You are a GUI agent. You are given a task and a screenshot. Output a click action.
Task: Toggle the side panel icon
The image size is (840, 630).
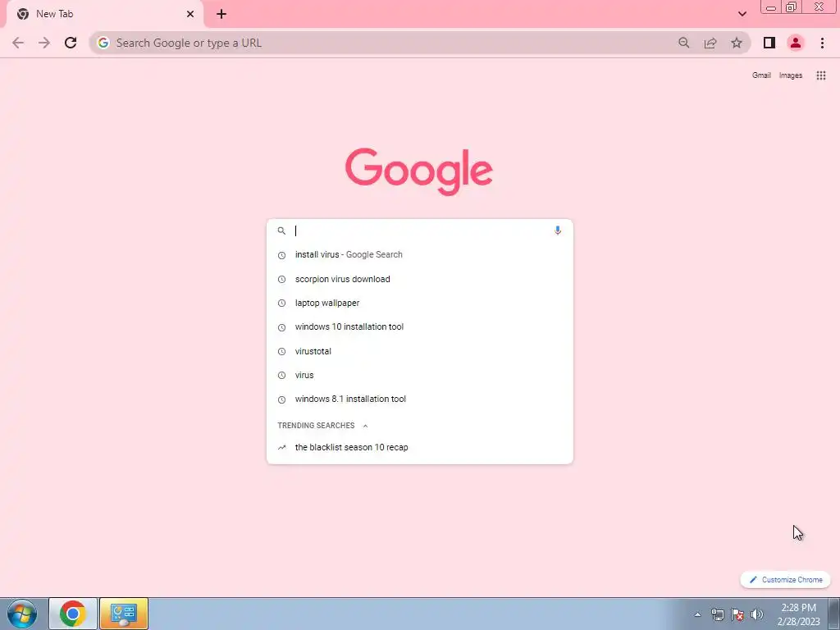(x=769, y=43)
